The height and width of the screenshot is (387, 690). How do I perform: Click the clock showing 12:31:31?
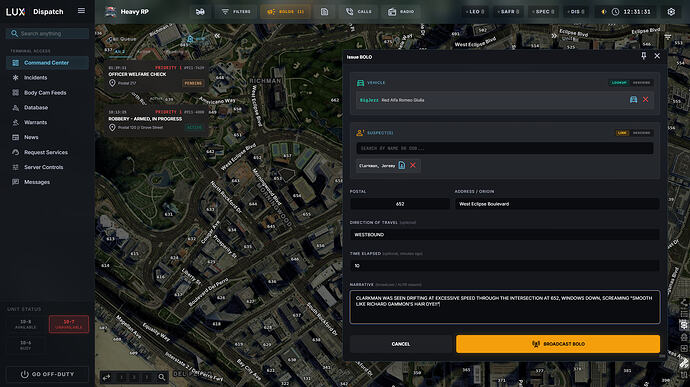coord(631,12)
